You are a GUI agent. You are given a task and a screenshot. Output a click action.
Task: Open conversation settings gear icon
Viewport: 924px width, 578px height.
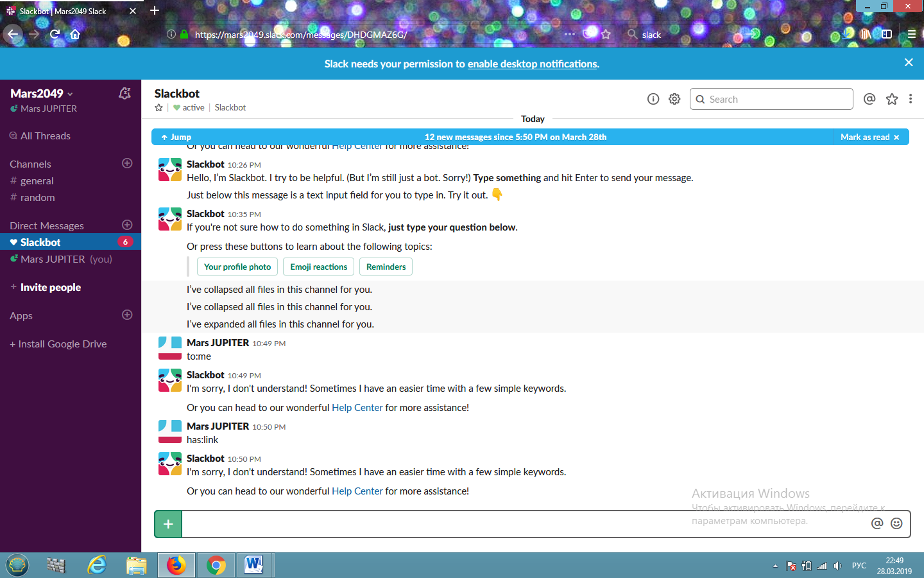coord(674,99)
